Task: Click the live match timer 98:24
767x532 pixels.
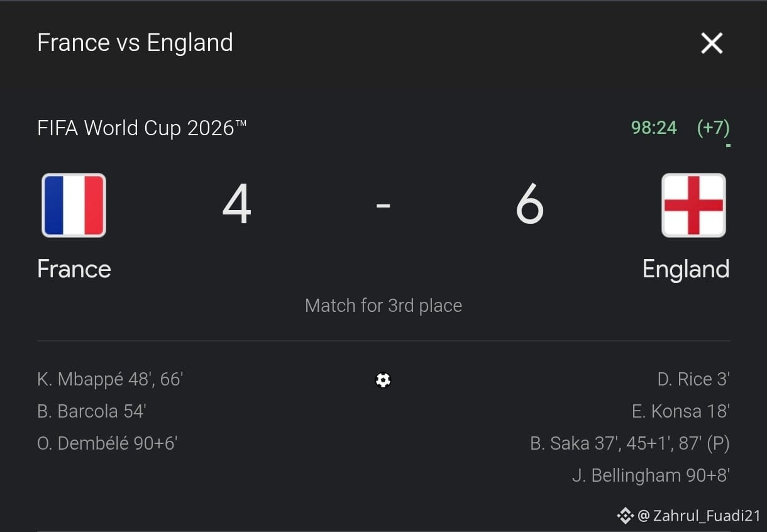Action: click(654, 128)
